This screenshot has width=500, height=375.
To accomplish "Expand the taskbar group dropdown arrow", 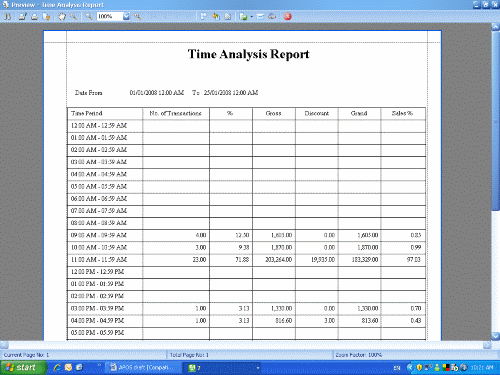I will [x=258, y=368].
